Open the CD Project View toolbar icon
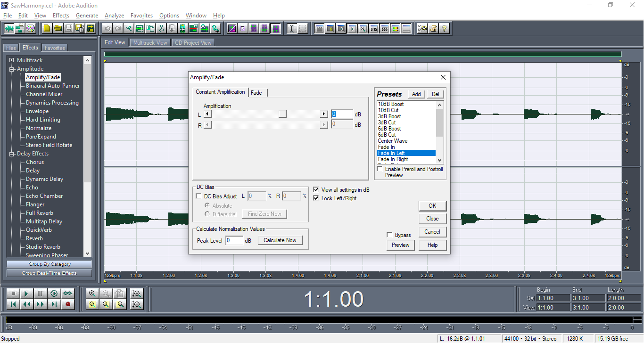 tap(31, 28)
